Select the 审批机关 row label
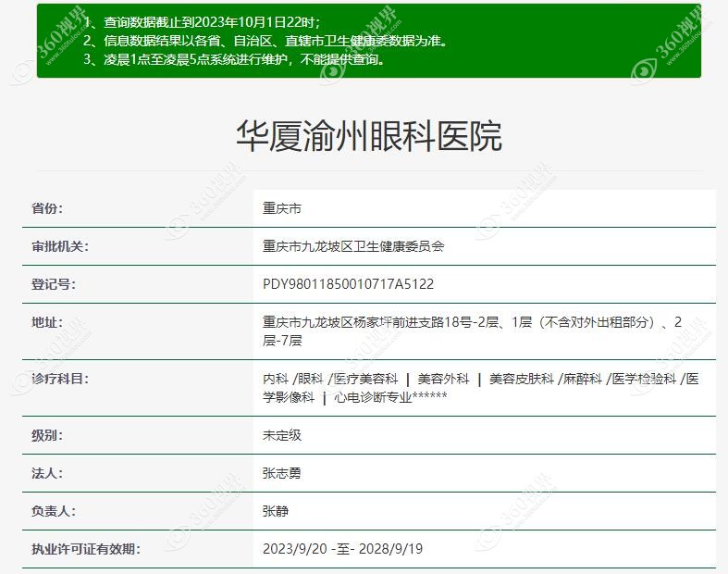 pyautogui.click(x=59, y=246)
